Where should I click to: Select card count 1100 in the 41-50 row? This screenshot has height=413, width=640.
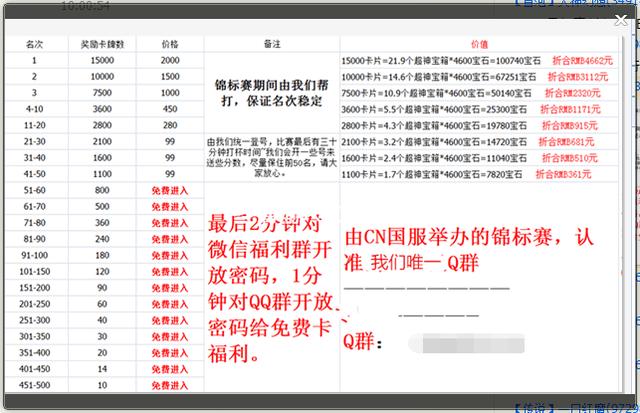[102, 174]
